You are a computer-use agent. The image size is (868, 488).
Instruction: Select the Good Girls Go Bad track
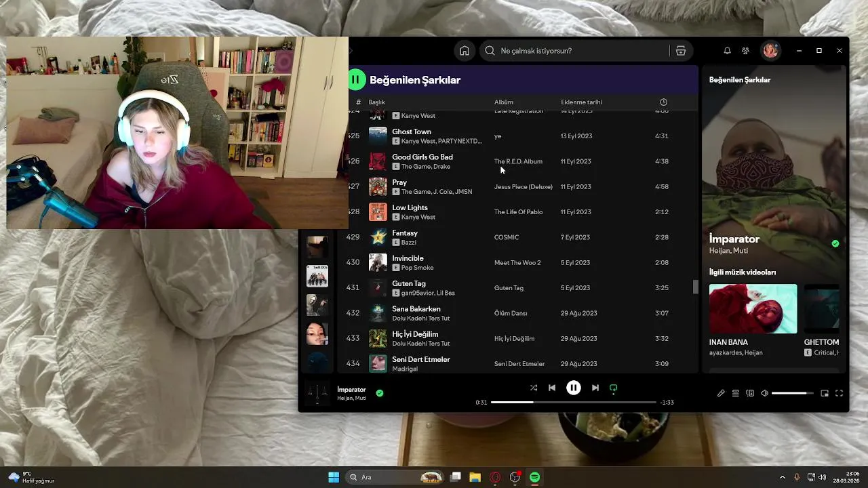pyautogui.click(x=422, y=157)
